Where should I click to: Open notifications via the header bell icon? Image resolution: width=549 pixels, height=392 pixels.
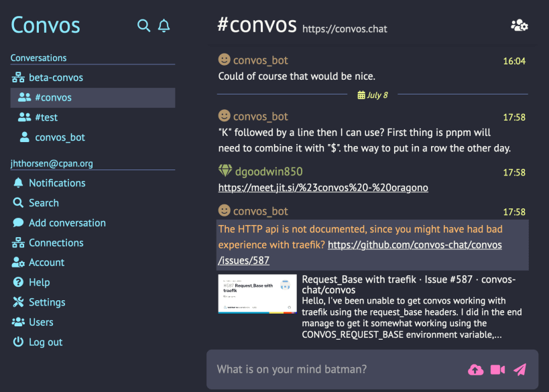164,25
